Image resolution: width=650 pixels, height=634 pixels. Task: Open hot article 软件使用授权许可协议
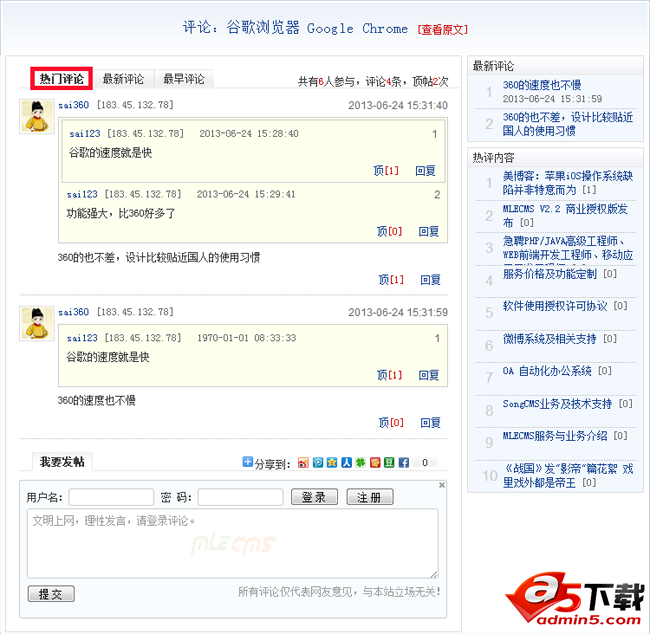[x=555, y=306]
